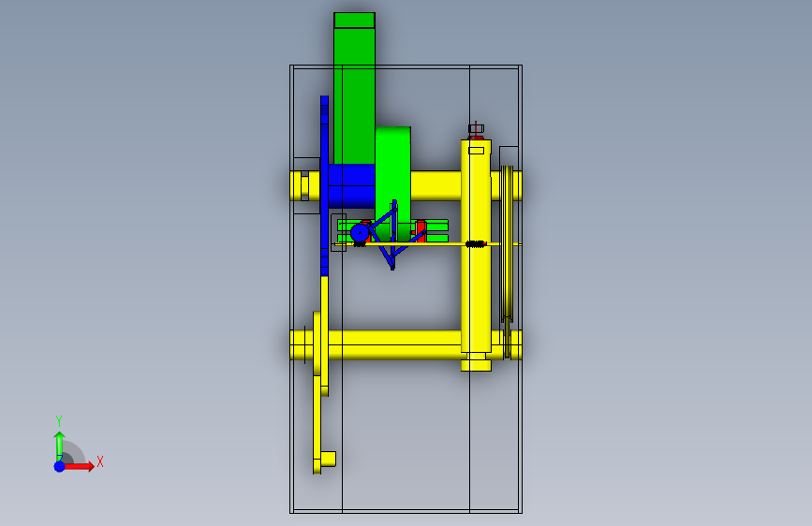This screenshot has height=526, width=812.
Task: Select the yellow crank handle knob at bottom
Action: click(329, 459)
